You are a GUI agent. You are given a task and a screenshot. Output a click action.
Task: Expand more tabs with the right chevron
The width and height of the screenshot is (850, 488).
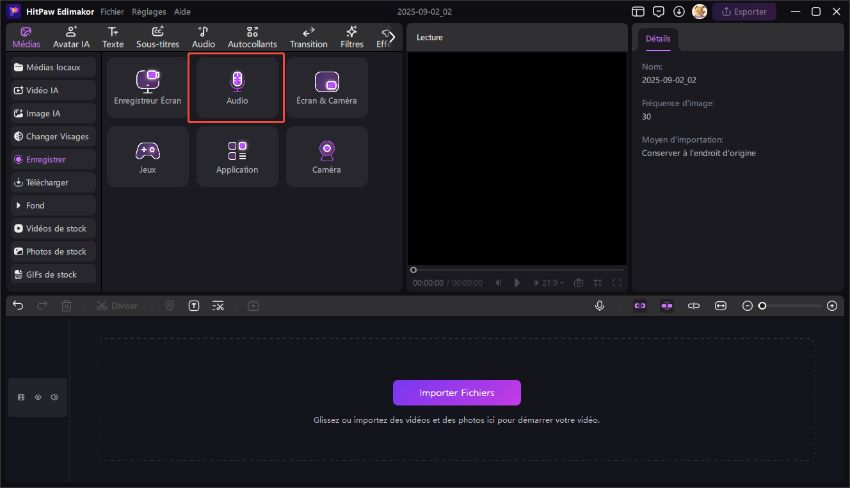coord(391,37)
